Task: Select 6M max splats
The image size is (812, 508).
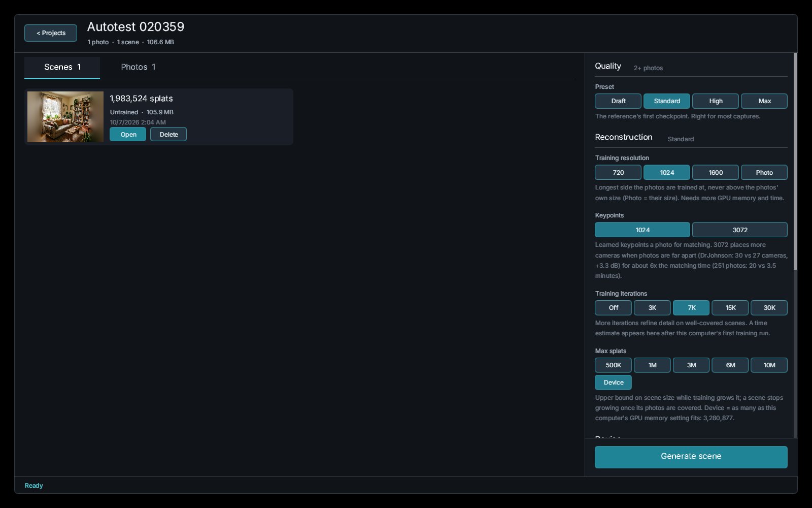Action: click(x=730, y=365)
